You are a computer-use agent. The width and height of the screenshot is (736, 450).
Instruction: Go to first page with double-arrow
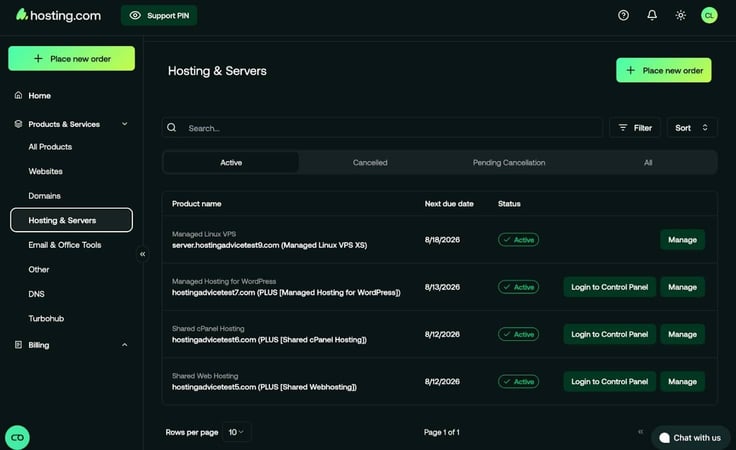pyautogui.click(x=640, y=432)
